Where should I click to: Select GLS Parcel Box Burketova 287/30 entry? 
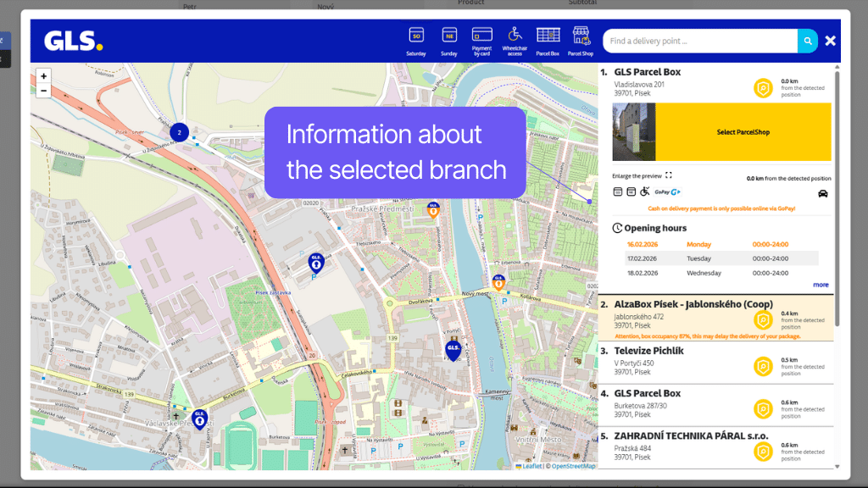click(x=715, y=405)
